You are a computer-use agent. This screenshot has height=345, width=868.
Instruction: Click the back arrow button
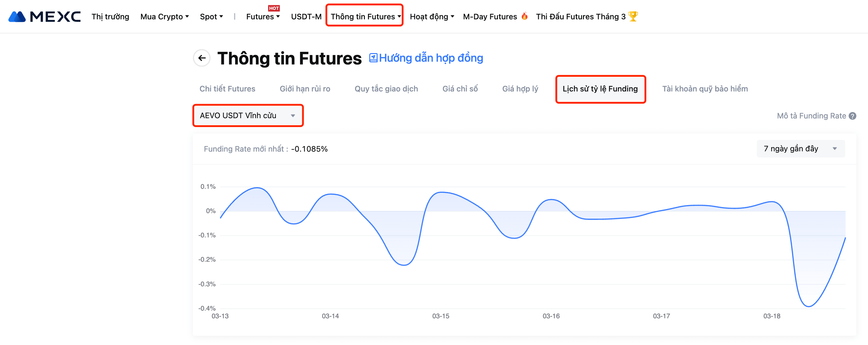click(201, 58)
